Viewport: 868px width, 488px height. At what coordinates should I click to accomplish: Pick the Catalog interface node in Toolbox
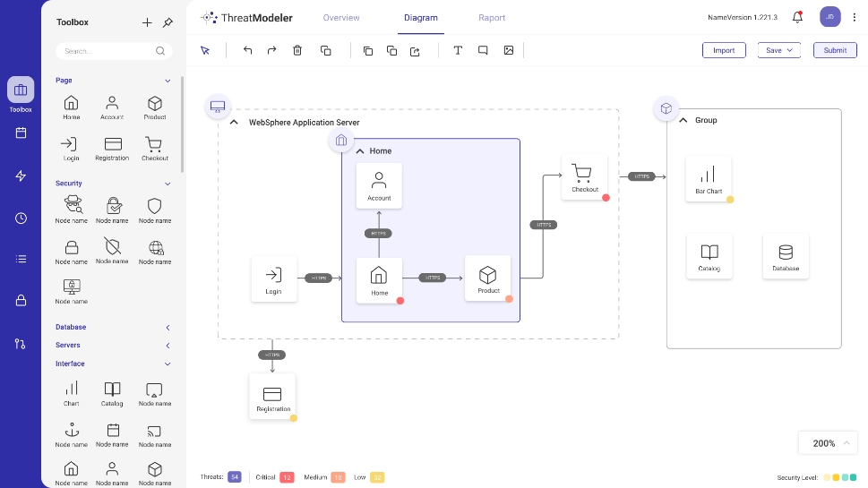(x=112, y=394)
